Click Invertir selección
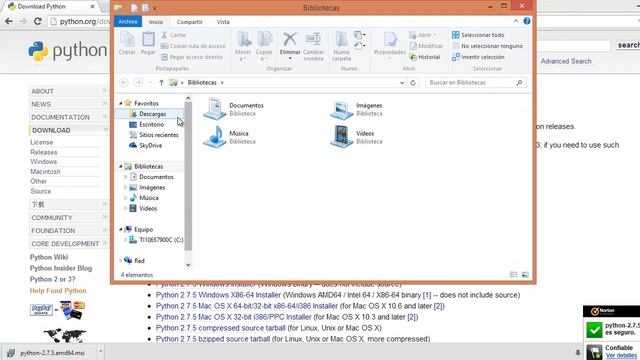The width and height of the screenshot is (640, 360). [478, 57]
